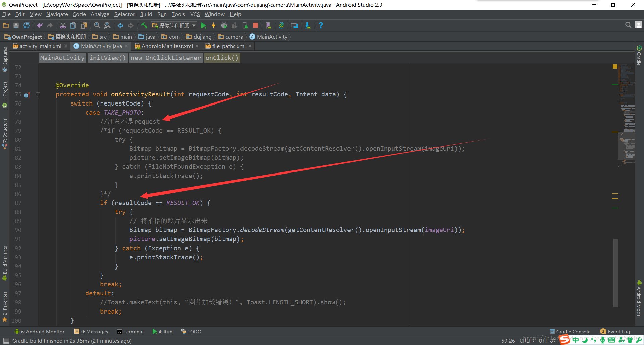Toggle the 2: Favorites side panel
Screen dimensions: 644x345
pyautogui.click(x=5, y=306)
